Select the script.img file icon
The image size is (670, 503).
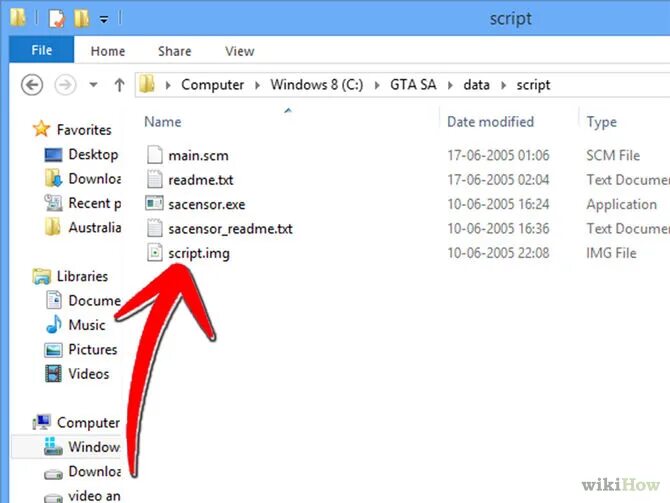point(155,252)
